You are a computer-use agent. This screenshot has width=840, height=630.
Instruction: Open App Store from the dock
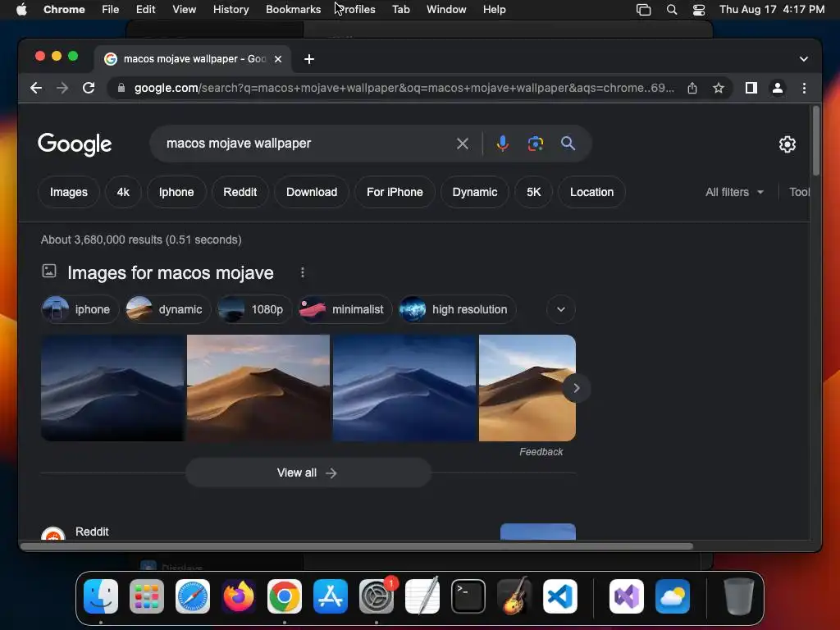coord(331,596)
